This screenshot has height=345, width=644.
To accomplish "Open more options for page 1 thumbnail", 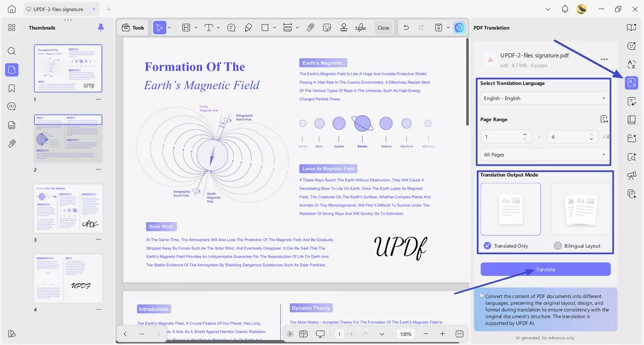I will (99, 100).
